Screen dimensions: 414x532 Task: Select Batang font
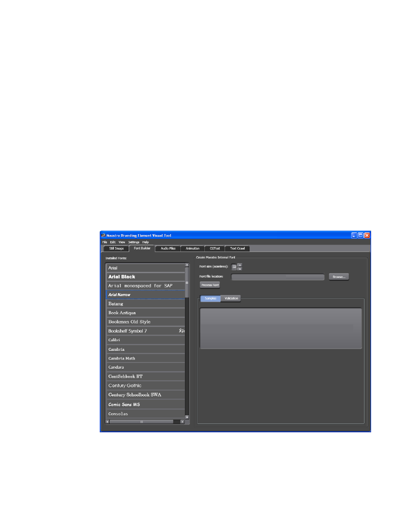pyautogui.click(x=145, y=304)
